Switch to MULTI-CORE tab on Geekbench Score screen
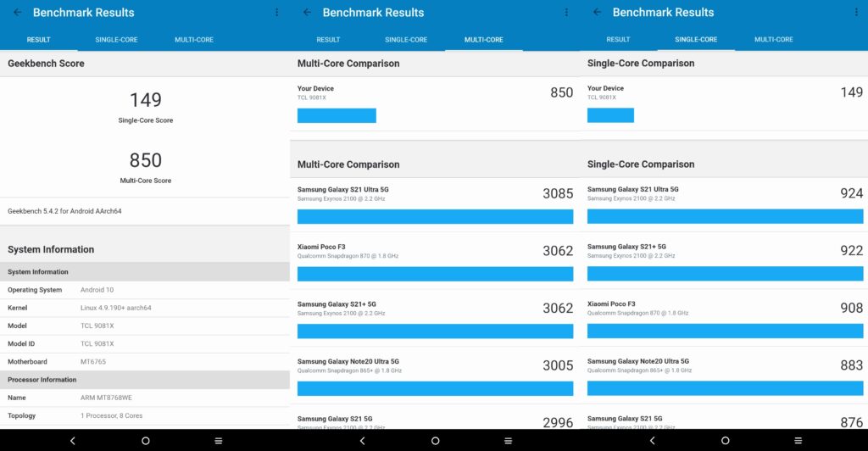This screenshot has height=451, width=868. tap(194, 40)
